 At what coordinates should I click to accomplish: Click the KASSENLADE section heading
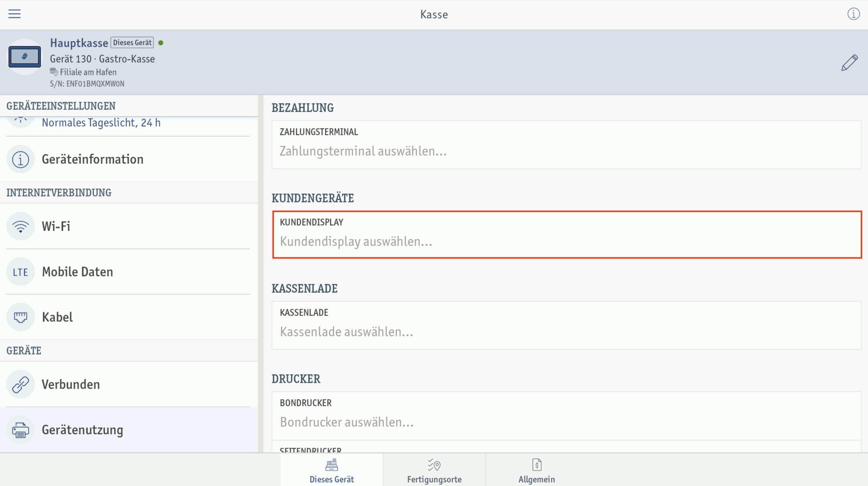point(304,289)
